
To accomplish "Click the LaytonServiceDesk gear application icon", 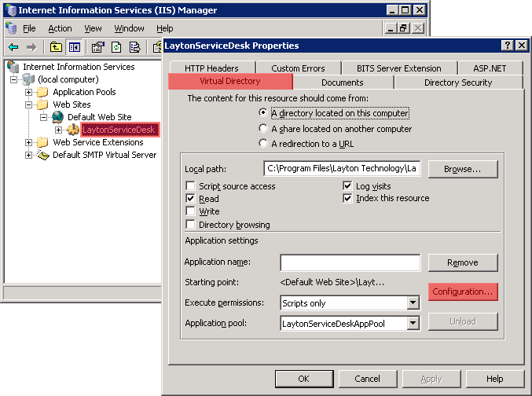I will (72, 130).
